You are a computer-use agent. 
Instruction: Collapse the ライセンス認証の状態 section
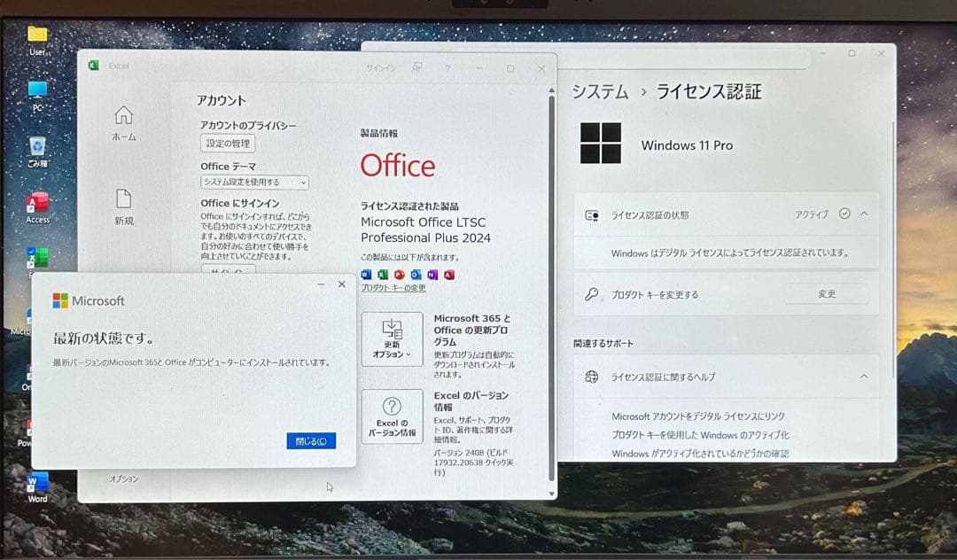tap(863, 213)
